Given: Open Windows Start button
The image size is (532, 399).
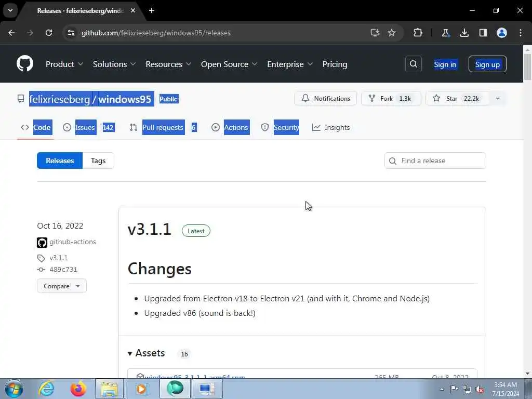Looking at the screenshot, I should [x=14, y=389].
